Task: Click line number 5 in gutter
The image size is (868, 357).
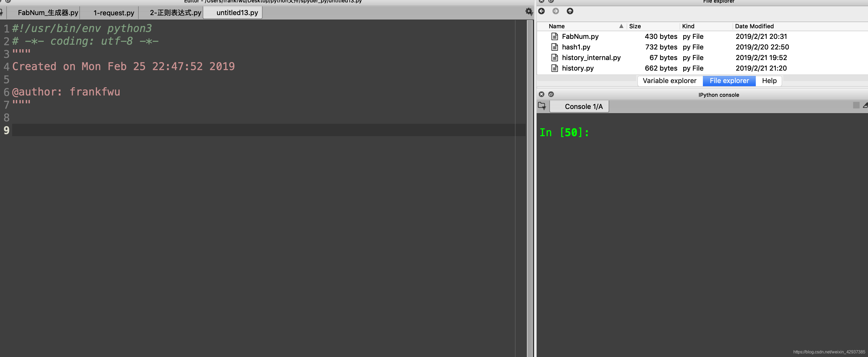Action: 6,80
